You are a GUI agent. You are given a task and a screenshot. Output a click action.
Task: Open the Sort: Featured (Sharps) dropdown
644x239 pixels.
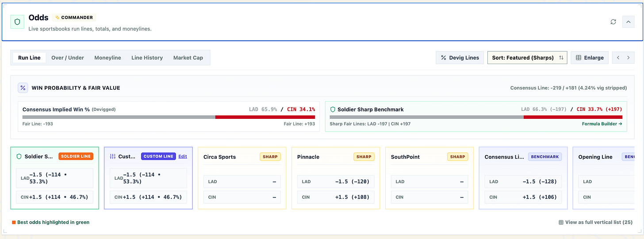[527, 57]
